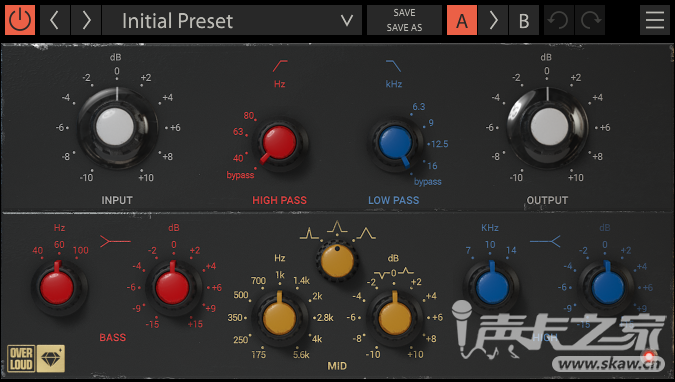This screenshot has width=675, height=382.
Task: Click the white INPUT gain knob
Action: pyautogui.click(x=116, y=127)
